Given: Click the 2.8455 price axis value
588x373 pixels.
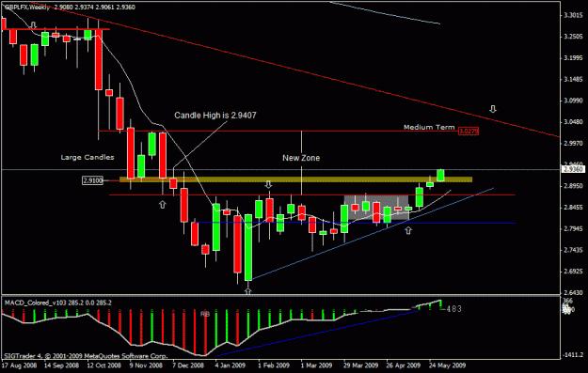Looking at the screenshot, I should (573, 208).
